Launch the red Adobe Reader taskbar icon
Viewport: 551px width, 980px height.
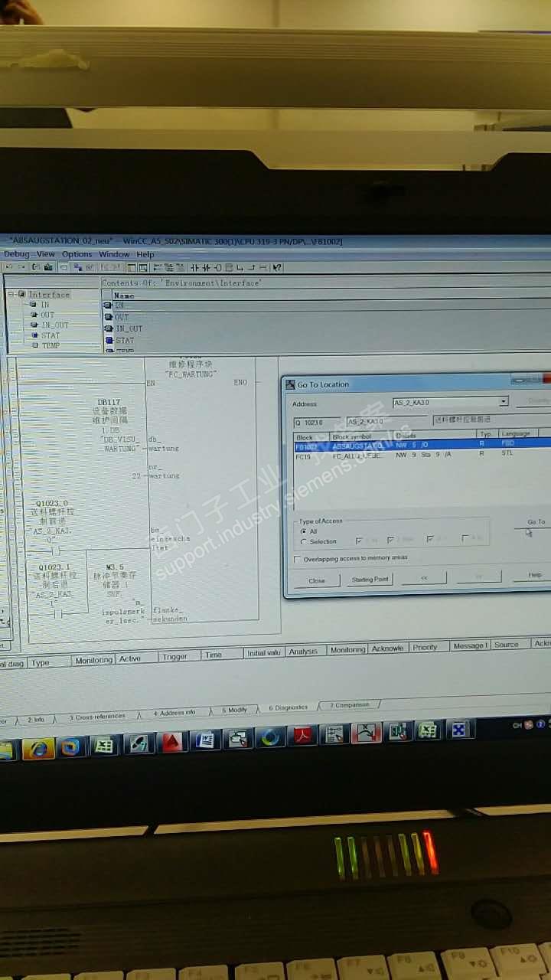point(305,736)
